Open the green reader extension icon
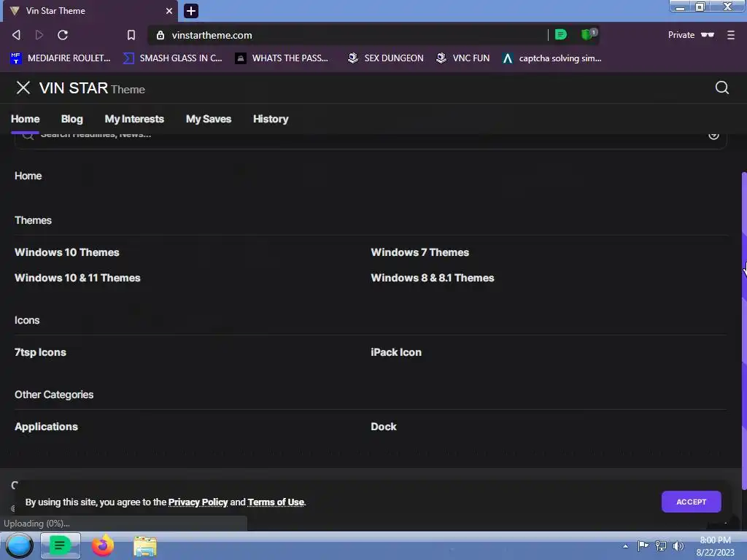The width and height of the screenshot is (747, 560). pyautogui.click(x=561, y=34)
